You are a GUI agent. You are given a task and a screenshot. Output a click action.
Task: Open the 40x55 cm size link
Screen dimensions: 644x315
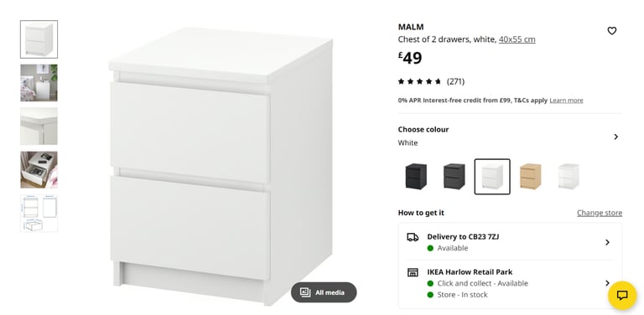click(x=517, y=39)
